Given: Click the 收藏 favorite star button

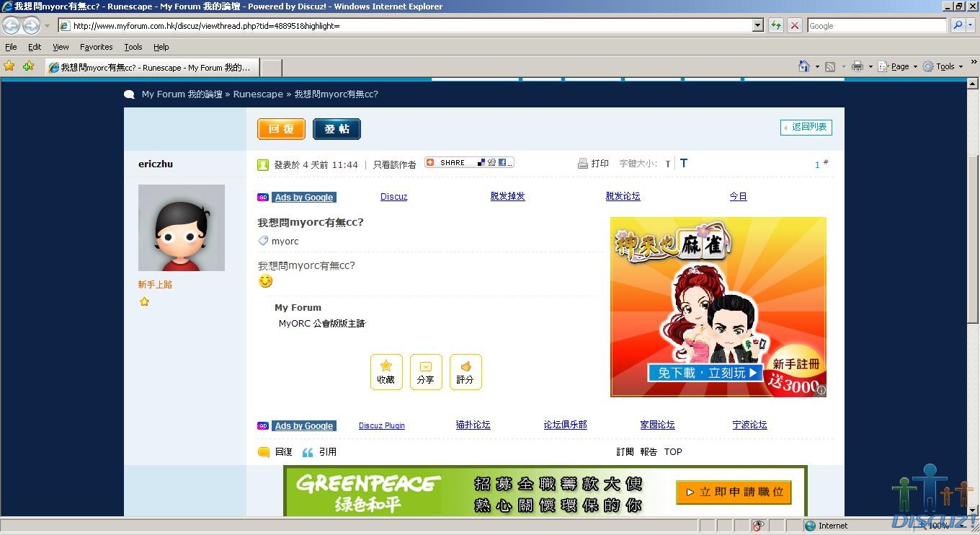Looking at the screenshot, I should (386, 372).
